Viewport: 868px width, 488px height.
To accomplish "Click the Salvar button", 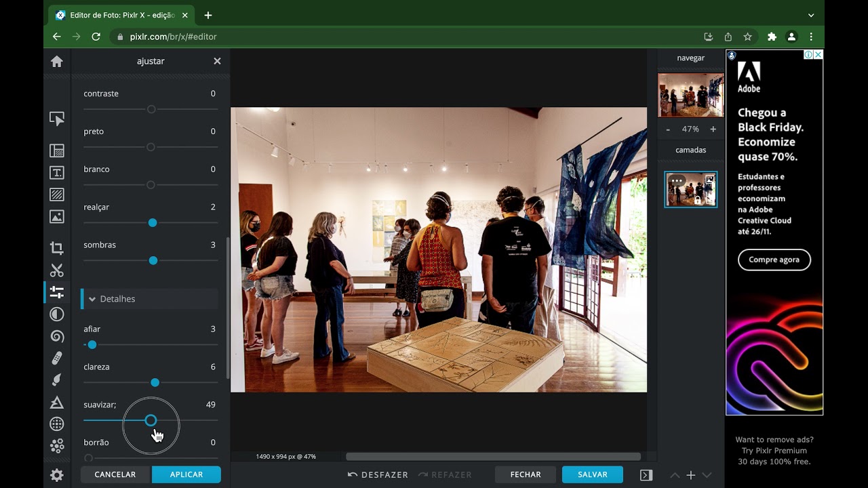I will pyautogui.click(x=592, y=474).
